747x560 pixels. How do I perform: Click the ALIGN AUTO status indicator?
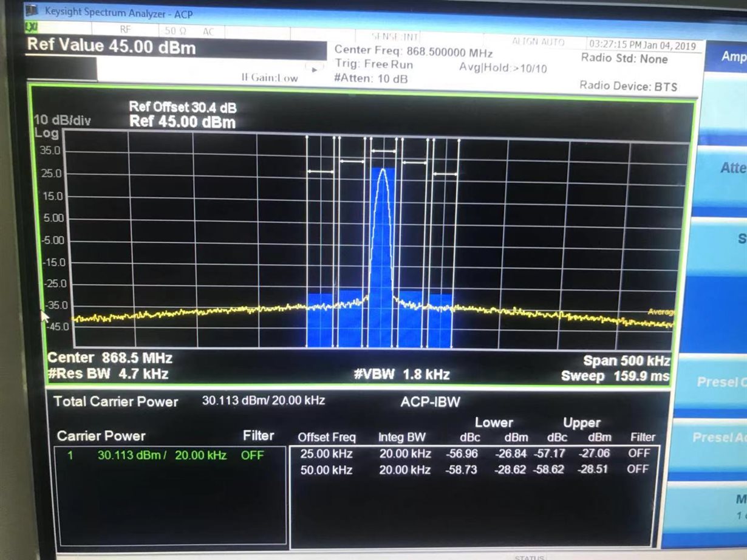point(538,42)
